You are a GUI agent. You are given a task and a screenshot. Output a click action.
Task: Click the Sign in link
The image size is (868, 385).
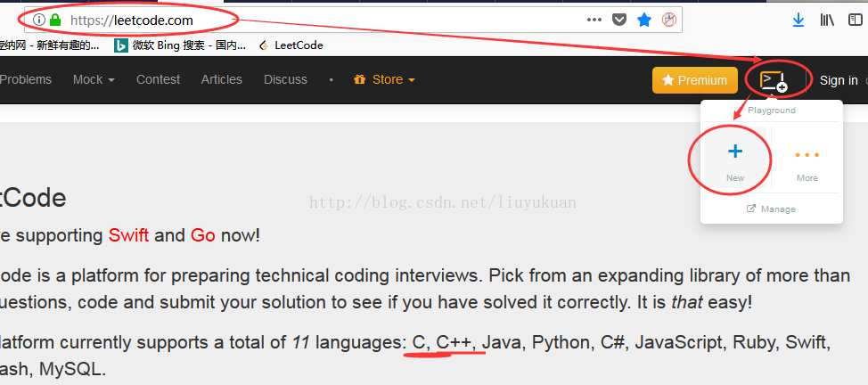pyautogui.click(x=839, y=80)
